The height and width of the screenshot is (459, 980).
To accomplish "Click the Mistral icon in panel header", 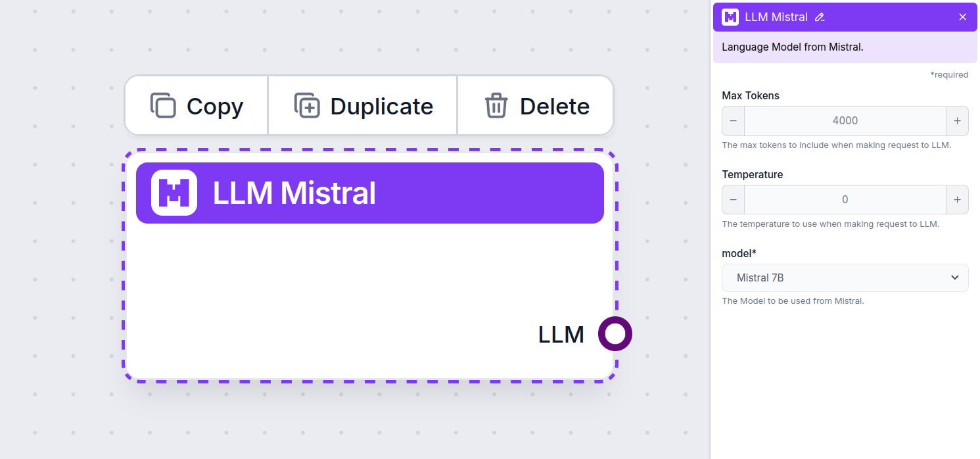I will [730, 17].
